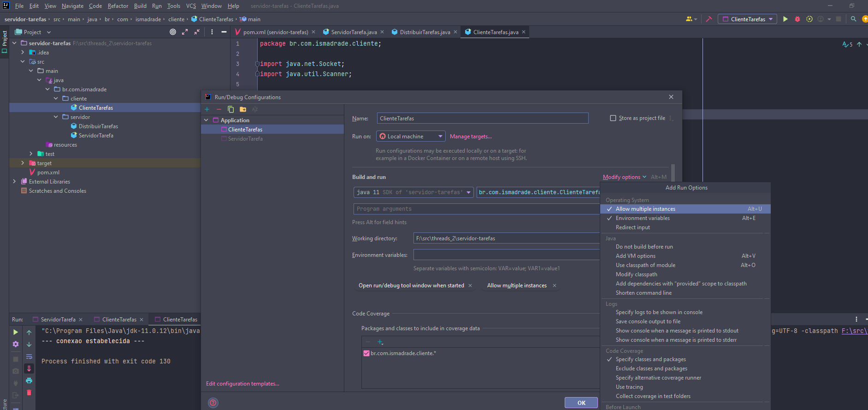Open the Run on Local machine dropdown
Image resolution: width=868 pixels, height=410 pixels.
point(411,136)
